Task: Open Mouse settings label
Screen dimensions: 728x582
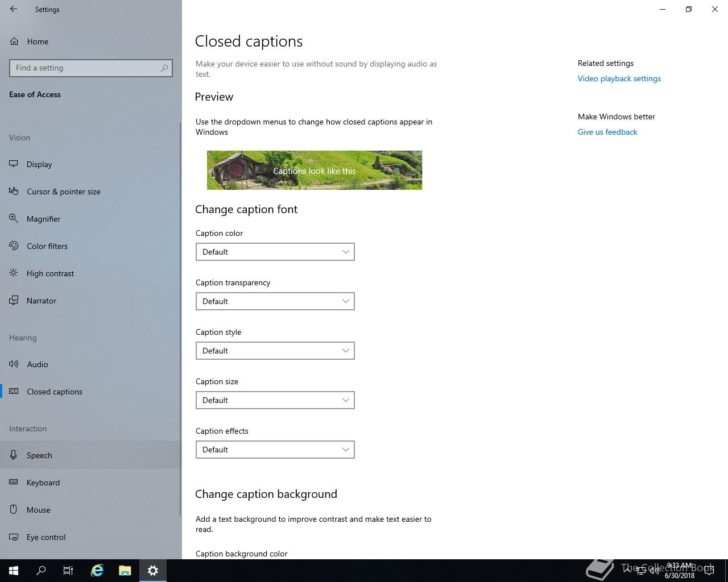Action: [x=39, y=510]
